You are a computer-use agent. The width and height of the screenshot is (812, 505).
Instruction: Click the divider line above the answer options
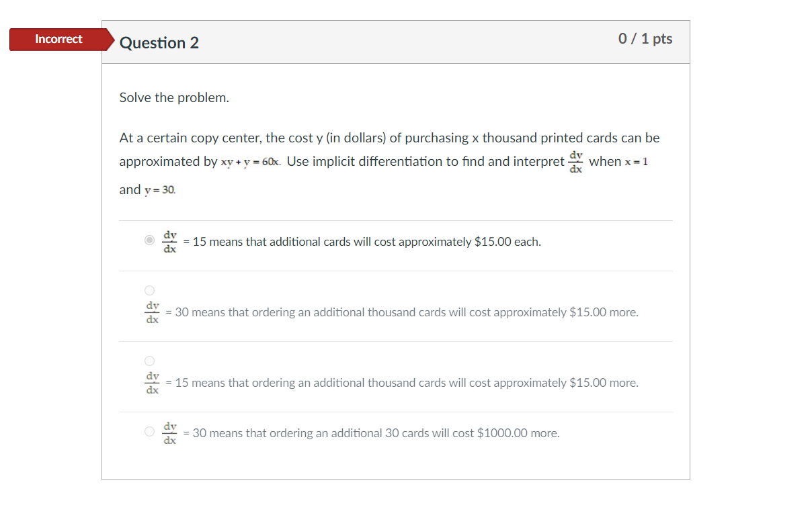[395, 221]
